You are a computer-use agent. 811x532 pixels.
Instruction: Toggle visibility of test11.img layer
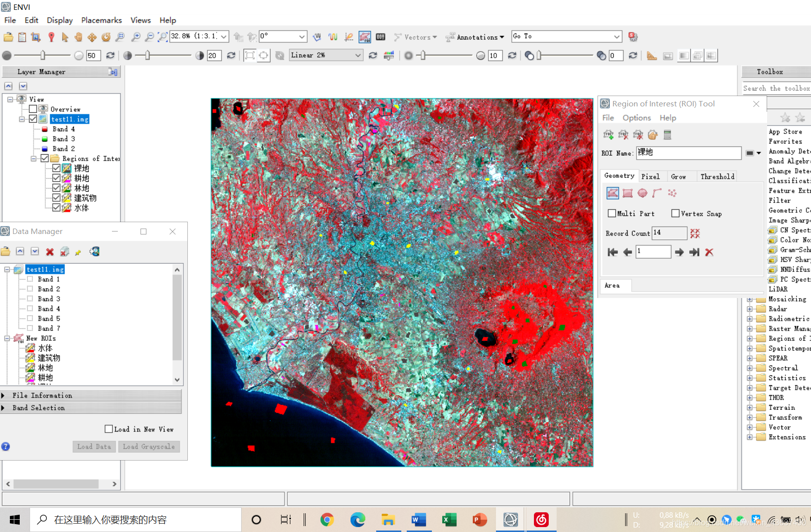33,119
